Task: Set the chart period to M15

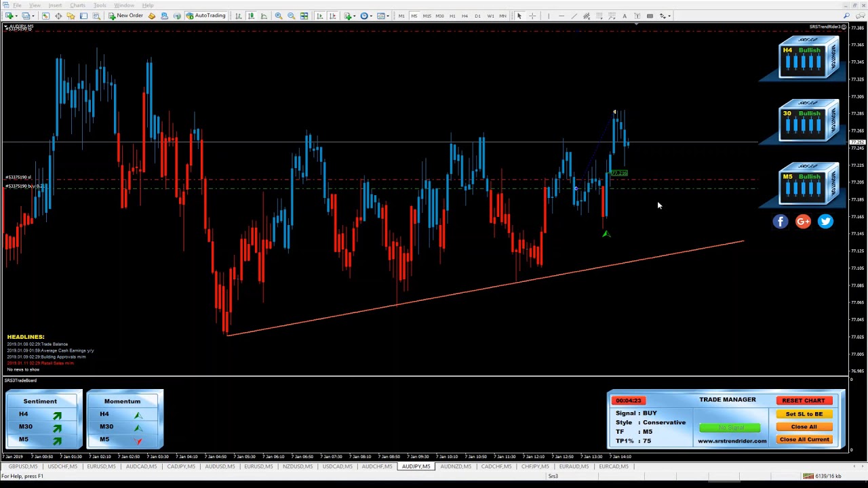Action: [x=427, y=16]
